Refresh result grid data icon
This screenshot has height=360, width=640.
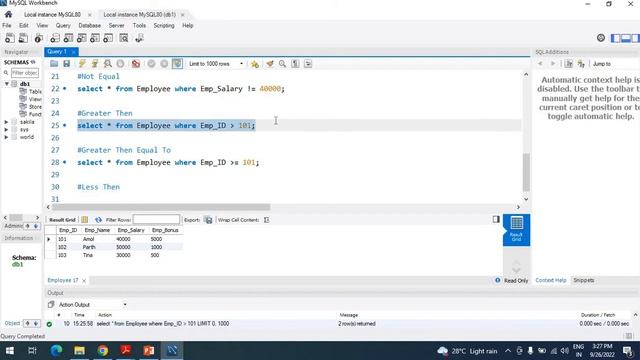[x=98, y=220]
